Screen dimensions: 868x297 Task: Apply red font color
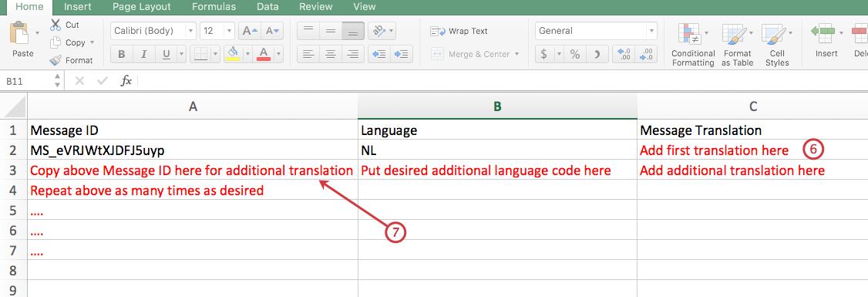[x=264, y=54]
